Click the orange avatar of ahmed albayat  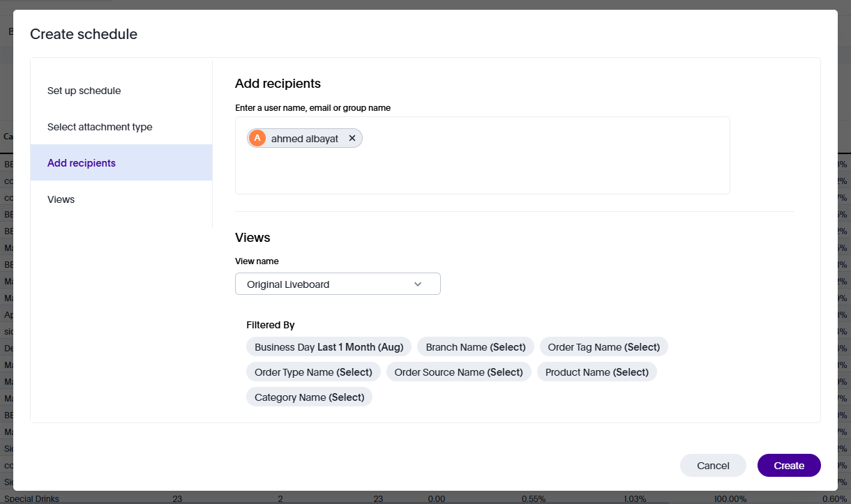click(257, 139)
